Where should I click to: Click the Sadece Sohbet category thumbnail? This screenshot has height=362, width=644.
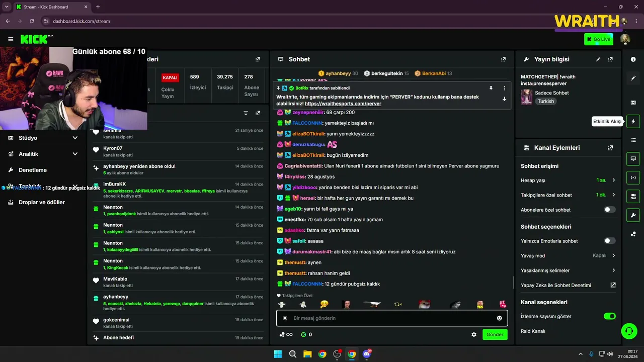coord(526,97)
